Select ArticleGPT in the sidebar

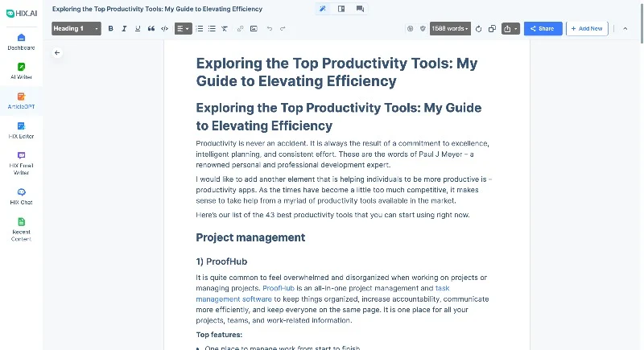(x=22, y=101)
